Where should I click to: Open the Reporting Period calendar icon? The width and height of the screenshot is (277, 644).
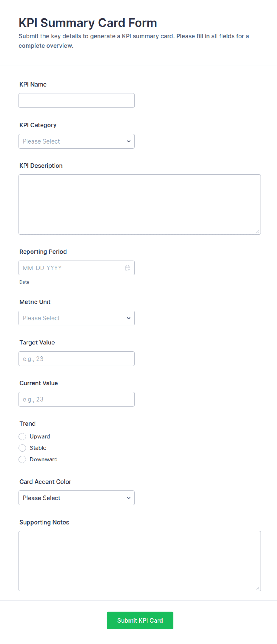click(127, 268)
